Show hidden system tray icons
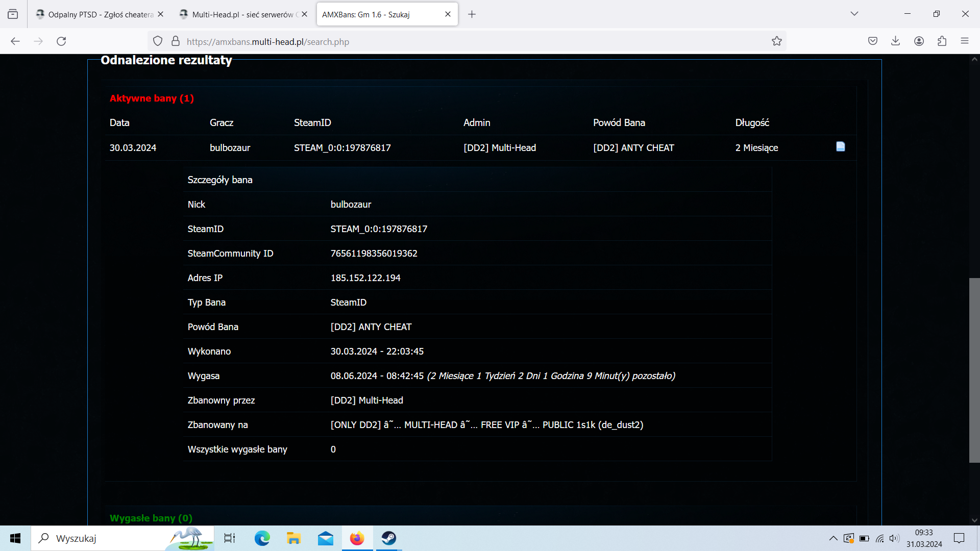Viewport: 980px width, 551px height. 833,538
